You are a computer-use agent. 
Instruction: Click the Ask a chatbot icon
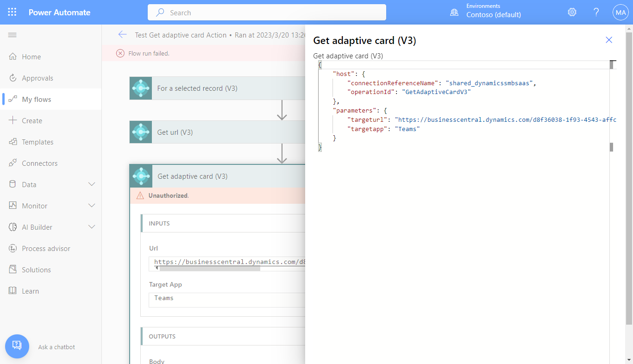[x=17, y=346]
